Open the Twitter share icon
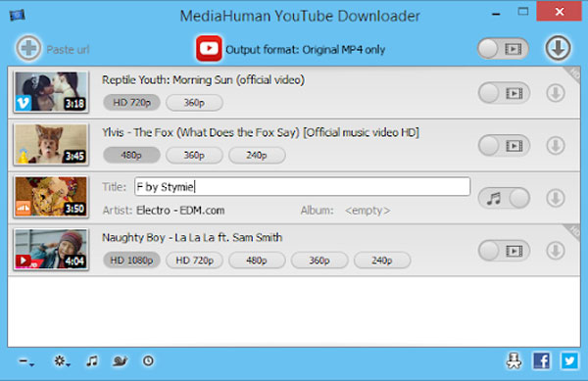 click(569, 360)
